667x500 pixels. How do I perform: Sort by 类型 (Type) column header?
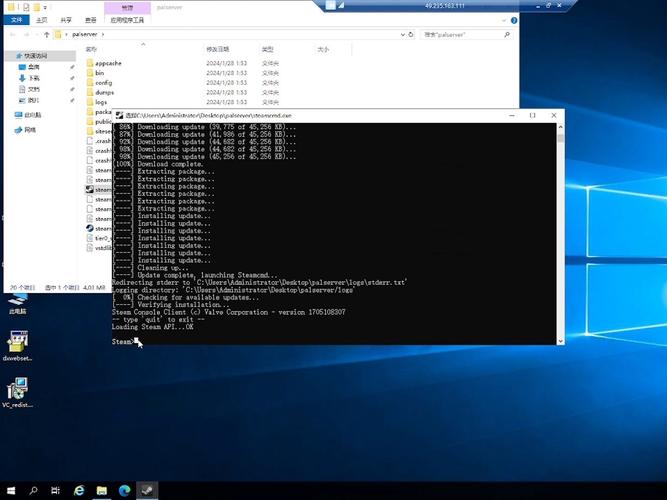coord(268,49)
